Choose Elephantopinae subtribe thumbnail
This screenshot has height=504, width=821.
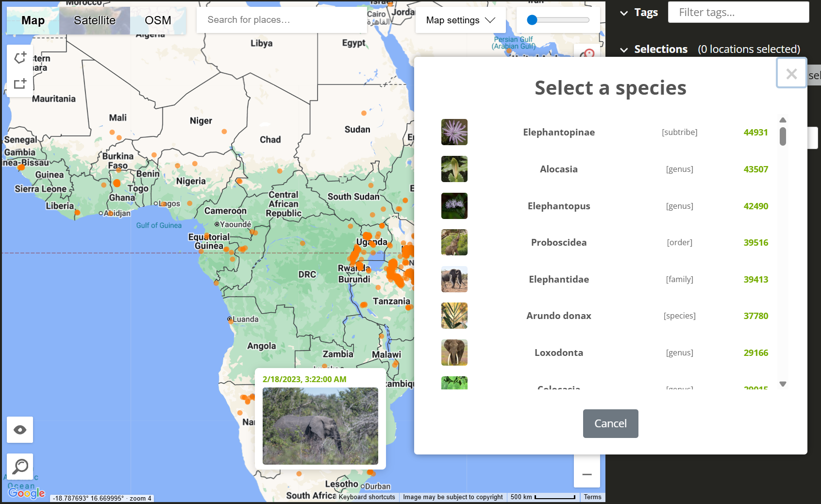click(x=454, y=132)
